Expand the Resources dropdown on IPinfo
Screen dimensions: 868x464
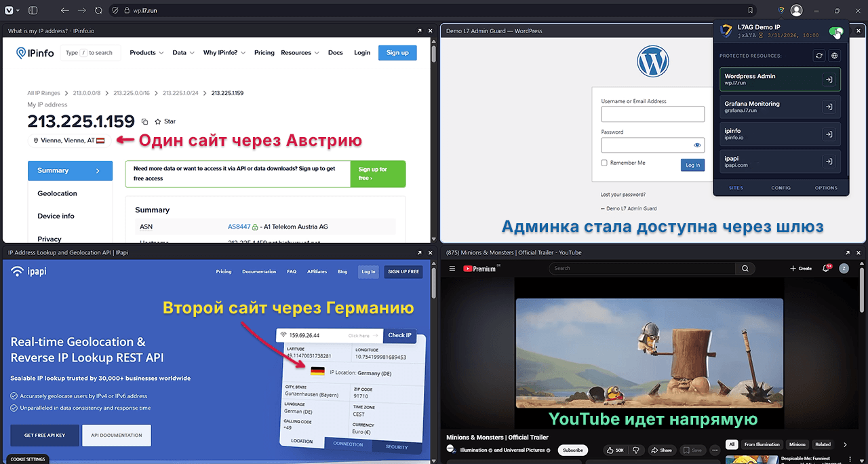(300, 53)
